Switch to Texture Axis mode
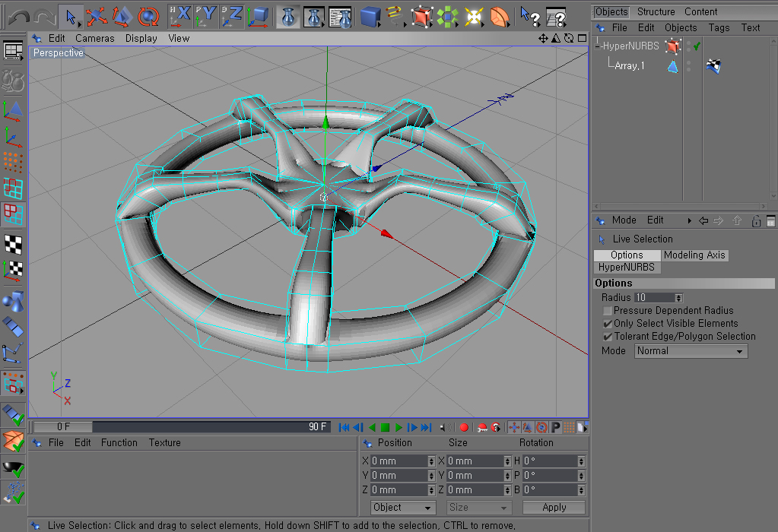Screen dimensions: 778x532 (13, 271)
